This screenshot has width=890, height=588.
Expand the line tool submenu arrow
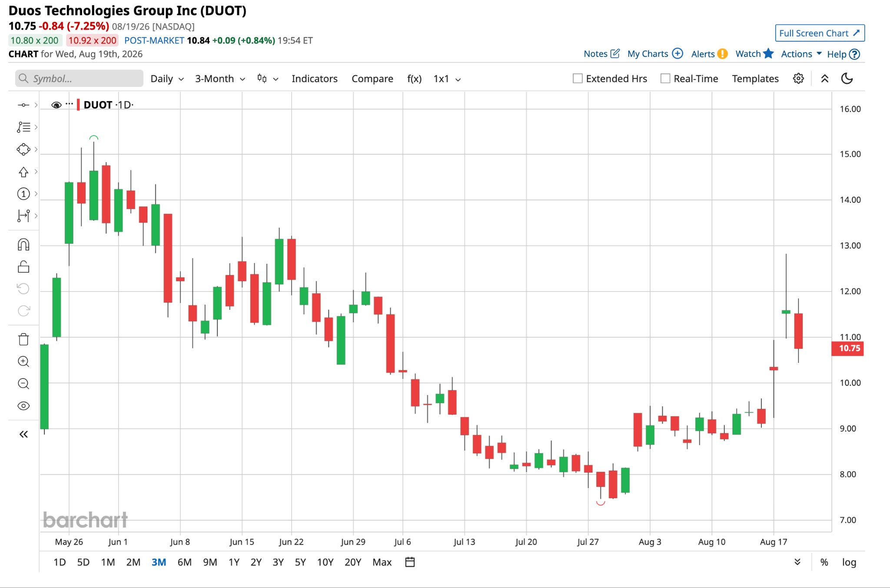tap(36, 105)
